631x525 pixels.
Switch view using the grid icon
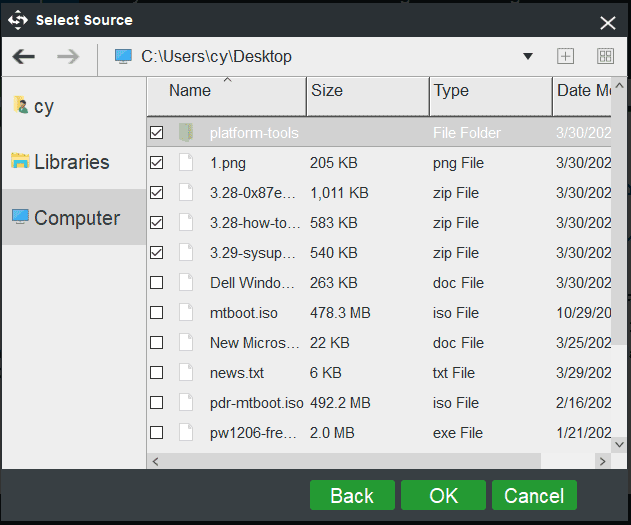coord(605,57)
